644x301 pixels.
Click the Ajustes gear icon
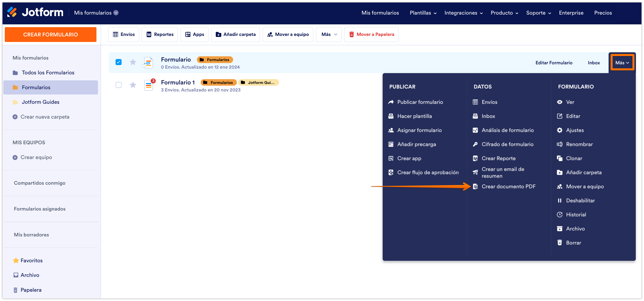[560, 130]
